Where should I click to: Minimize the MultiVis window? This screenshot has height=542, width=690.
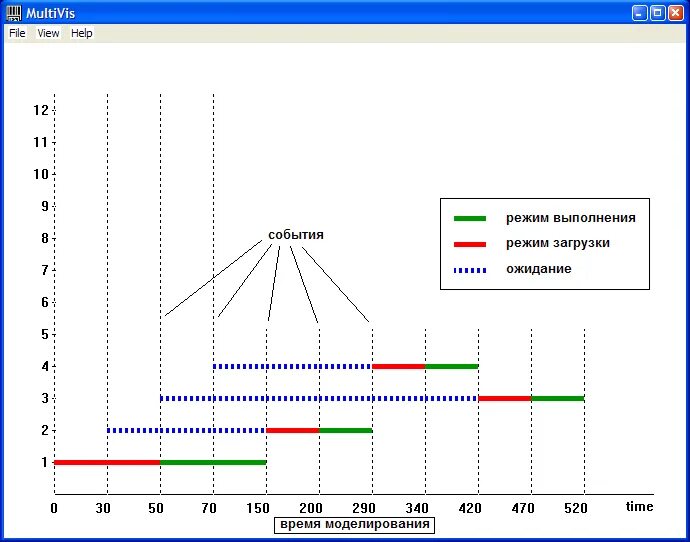(639, 13)
